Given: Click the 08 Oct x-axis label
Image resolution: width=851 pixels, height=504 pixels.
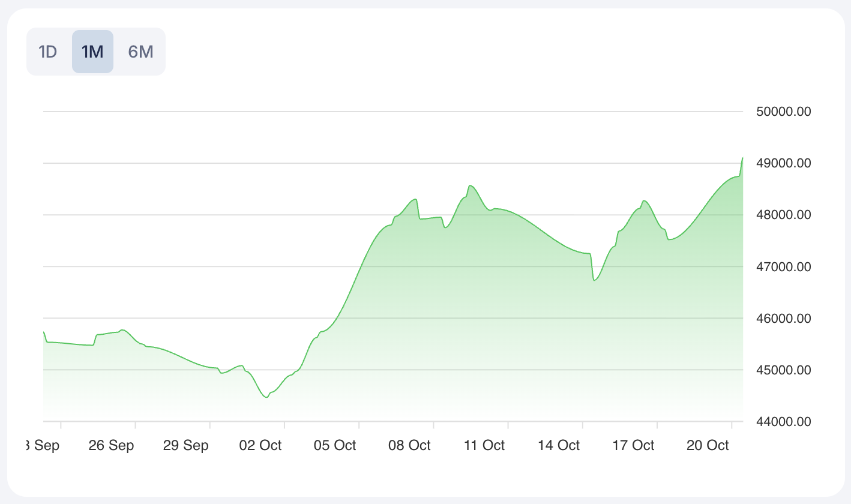Looking at the screenshot, I should point(410,445).
